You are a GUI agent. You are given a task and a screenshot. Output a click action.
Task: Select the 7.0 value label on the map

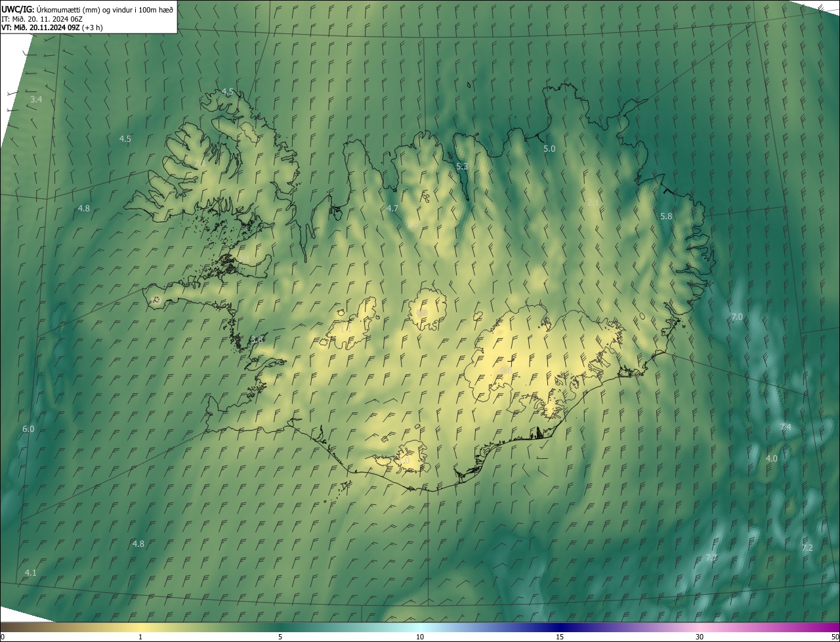pyautogui.click(x=737, y=316)
